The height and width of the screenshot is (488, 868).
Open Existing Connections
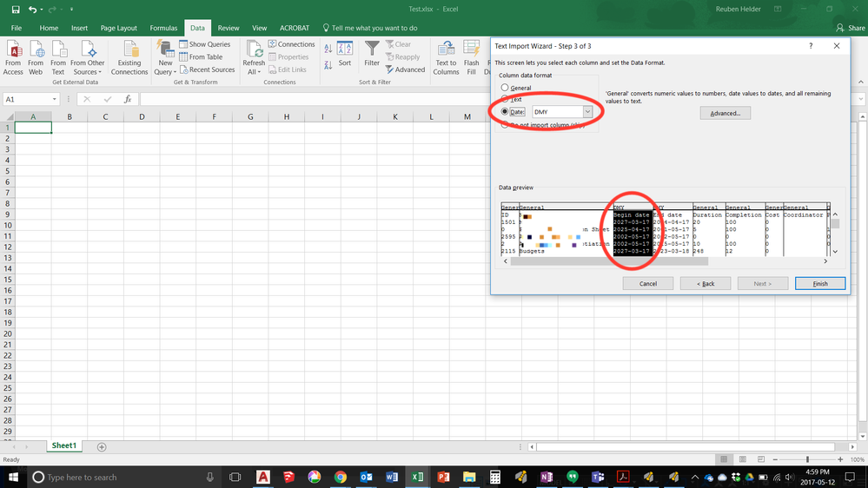coord(129,58)
